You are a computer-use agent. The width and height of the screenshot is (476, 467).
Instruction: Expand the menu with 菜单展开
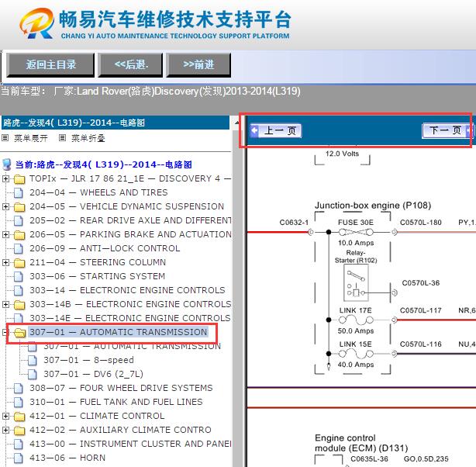[31, 138]
